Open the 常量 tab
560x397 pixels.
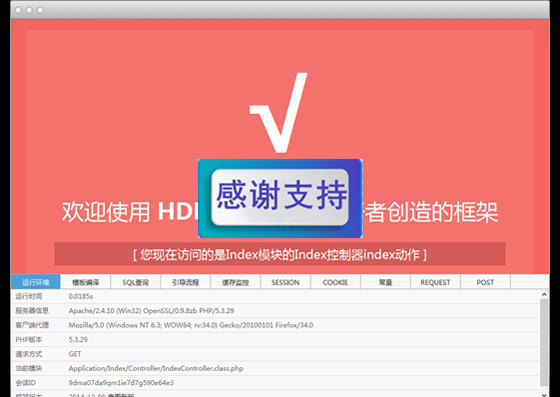(386, 282)
